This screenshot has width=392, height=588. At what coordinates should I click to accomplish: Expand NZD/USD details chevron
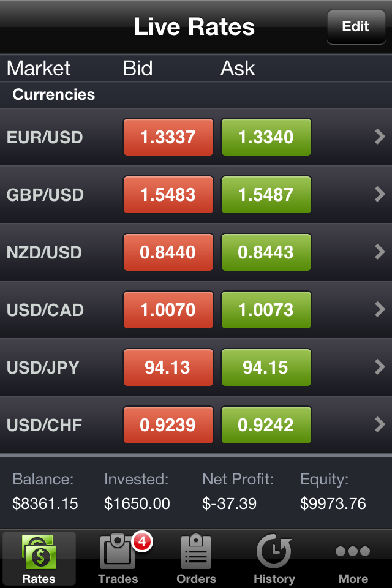point(380,252)
